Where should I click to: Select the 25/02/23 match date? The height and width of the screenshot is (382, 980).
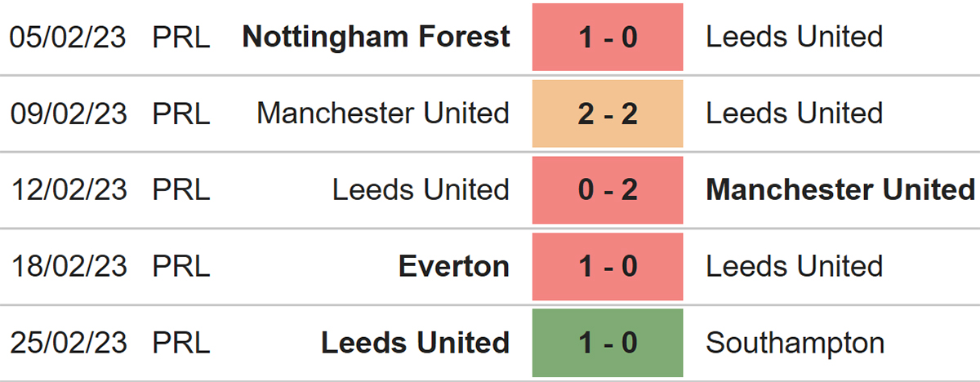[x=69, y=343]
